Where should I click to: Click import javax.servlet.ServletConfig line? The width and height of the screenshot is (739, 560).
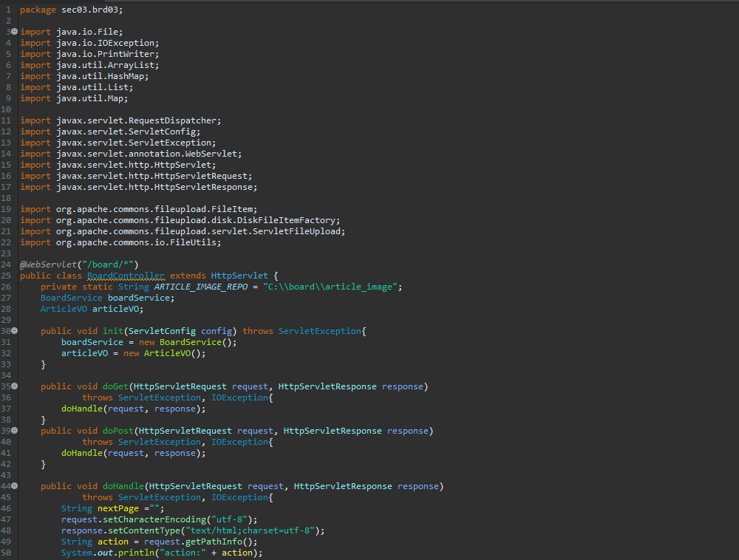point(110,132)
